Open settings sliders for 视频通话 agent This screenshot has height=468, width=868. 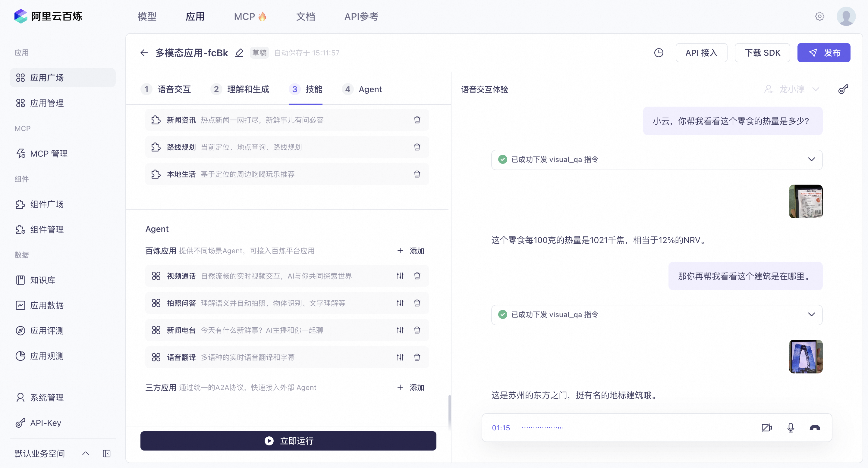point(400,276)
